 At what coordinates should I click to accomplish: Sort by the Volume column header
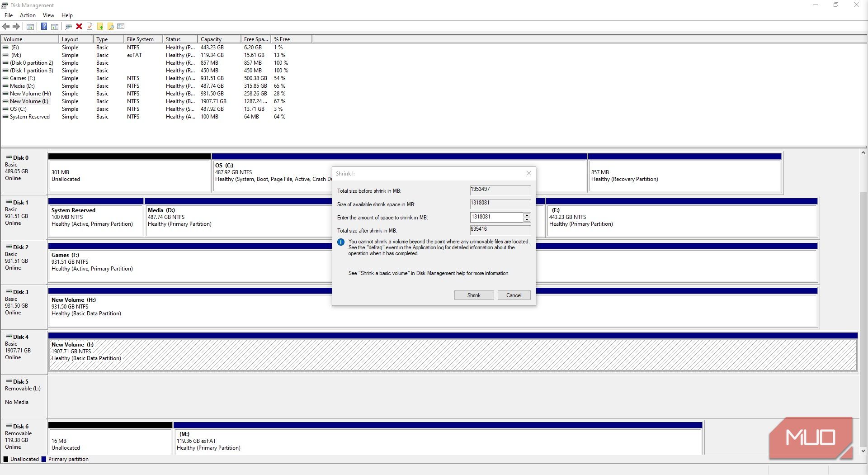tap(30, 39)
